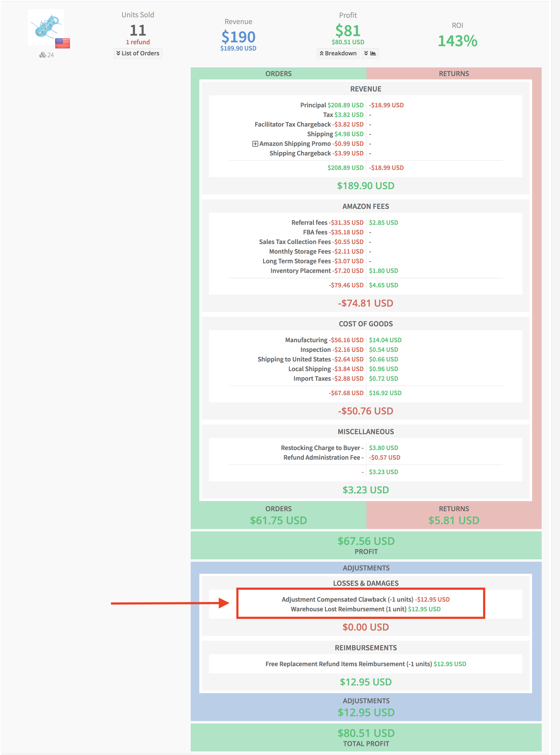The width and height of the screenshot is (560, 755).
Task: Select the top ORDERS column header
Action: [x=278, y=74]
